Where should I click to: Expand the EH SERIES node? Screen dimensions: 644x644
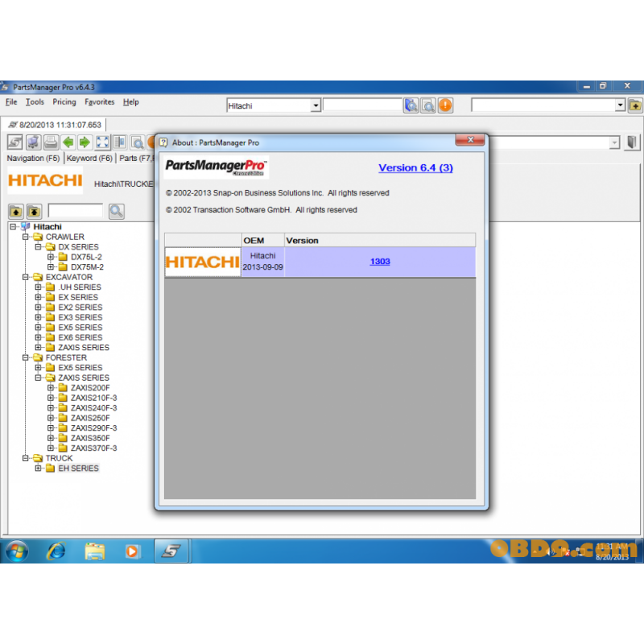[x=38, y=469]
